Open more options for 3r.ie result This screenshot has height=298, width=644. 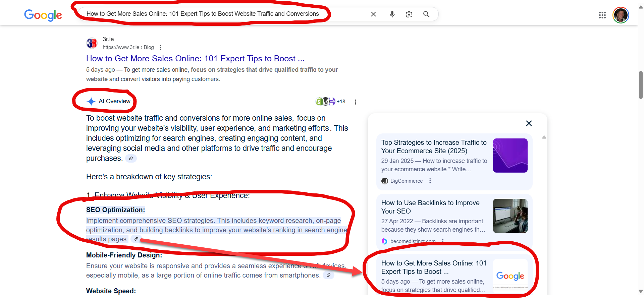tap(160, 47)
